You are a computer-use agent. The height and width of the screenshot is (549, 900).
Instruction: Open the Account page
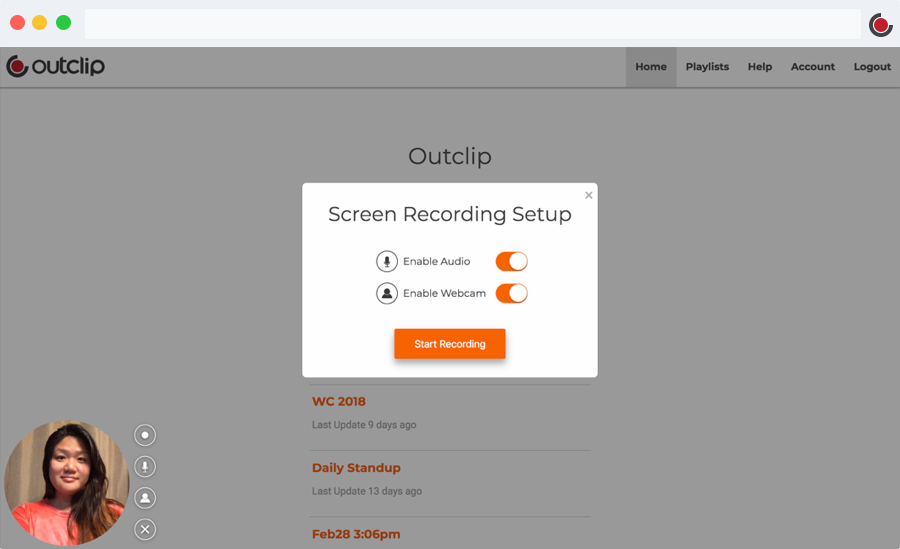(813, 67)
